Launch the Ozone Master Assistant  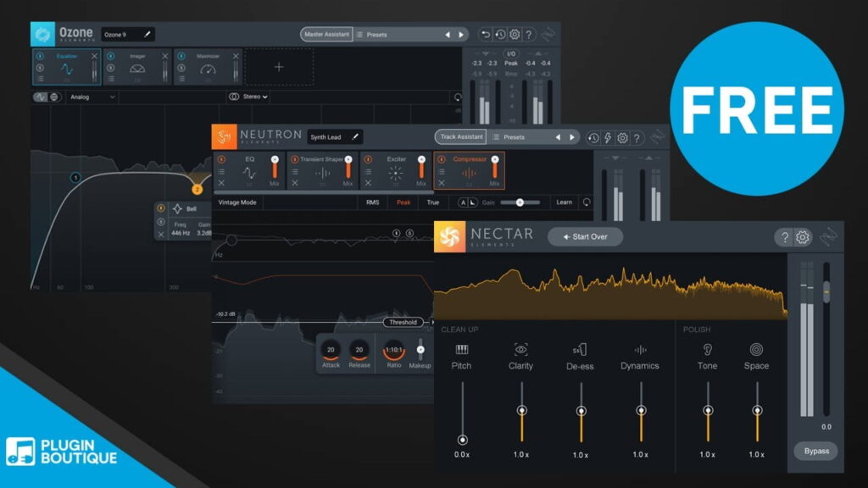coord(326,34)
